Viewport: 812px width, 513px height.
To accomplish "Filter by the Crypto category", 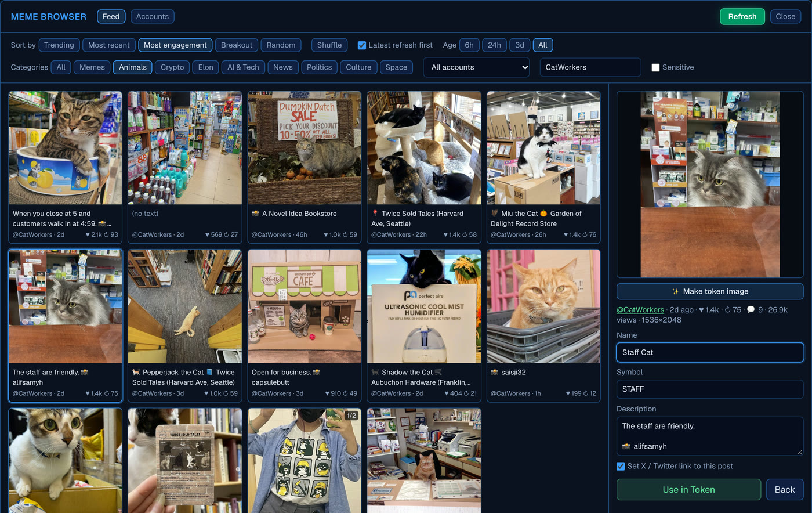I will point(172,67).
